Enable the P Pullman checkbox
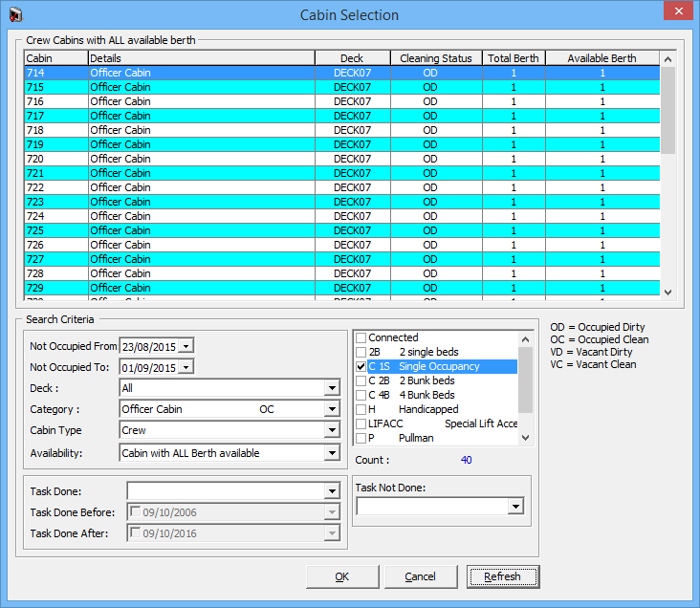Screen dimensions: 700x608 coord(361,438)
